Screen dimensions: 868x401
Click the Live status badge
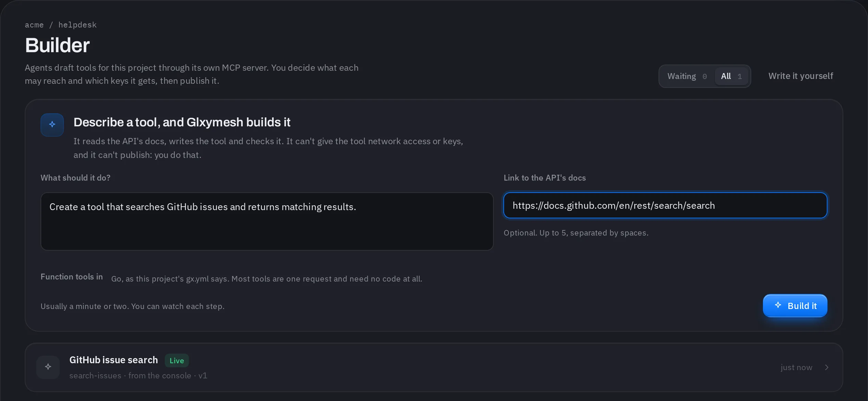pyautogui.click(x=177, y=360)
